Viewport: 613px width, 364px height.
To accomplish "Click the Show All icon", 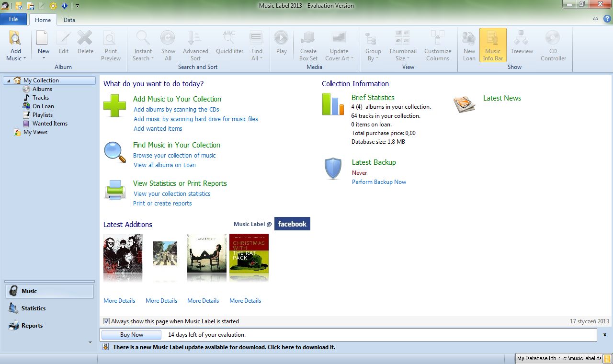I will click(168, 38).
